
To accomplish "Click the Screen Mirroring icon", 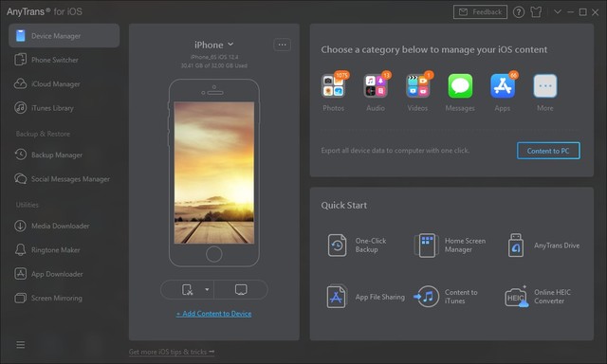I will tap(20, 298).
